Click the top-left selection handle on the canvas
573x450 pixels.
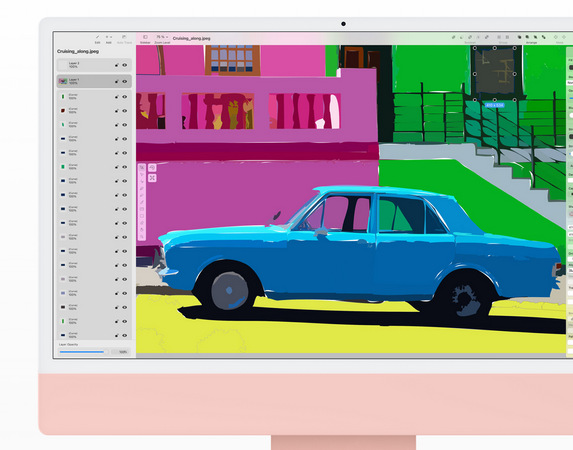[x=475, y=48]
